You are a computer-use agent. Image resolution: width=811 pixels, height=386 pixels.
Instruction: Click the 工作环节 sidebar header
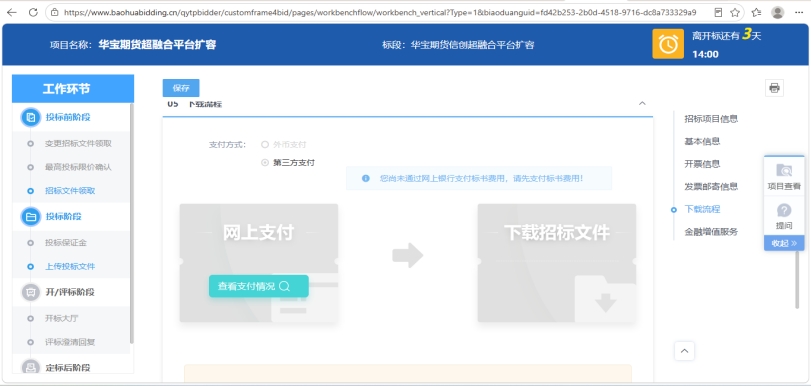pyautogui.click(x=73, y=88)
